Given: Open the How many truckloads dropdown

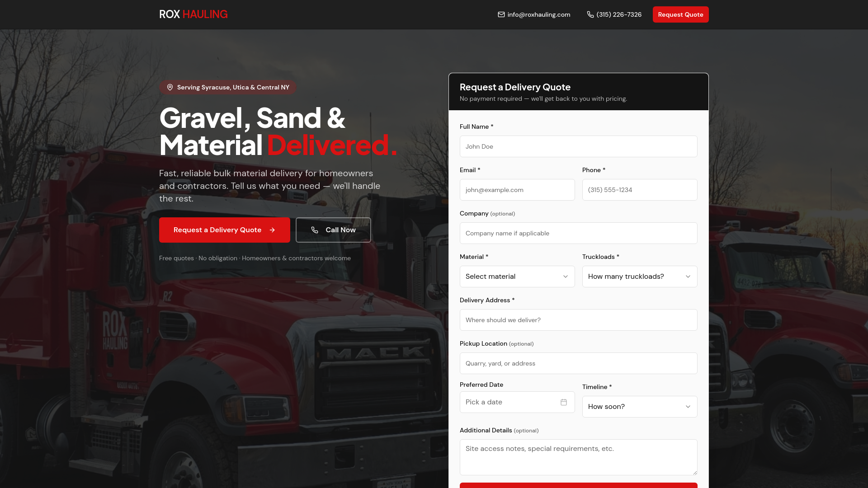Looking at the screenshot, I should click(640, 277).
